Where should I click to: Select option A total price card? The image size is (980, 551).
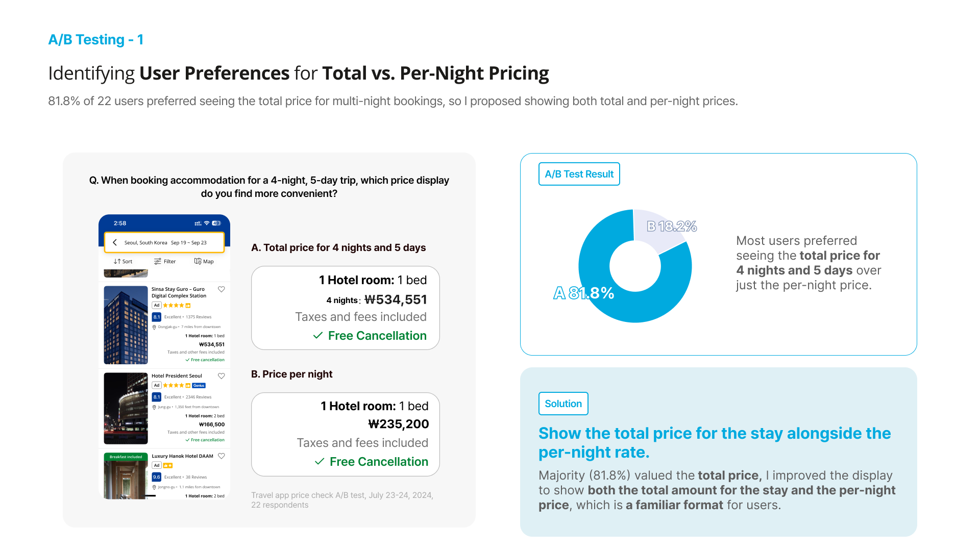pos(345,308)
